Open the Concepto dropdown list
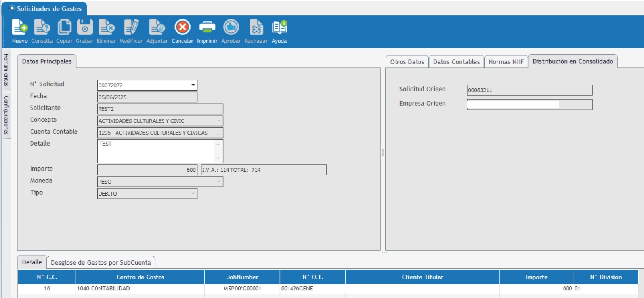Screen dimensions: 644x298 pos(219,121)
